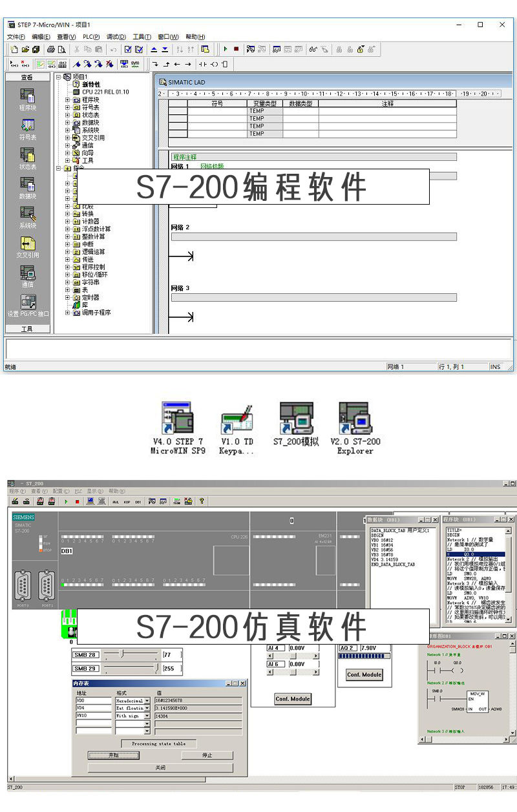Click the green Run PLC toolbar icon
Viewport: 517px width, 812px height.
(x=225, y=49)
